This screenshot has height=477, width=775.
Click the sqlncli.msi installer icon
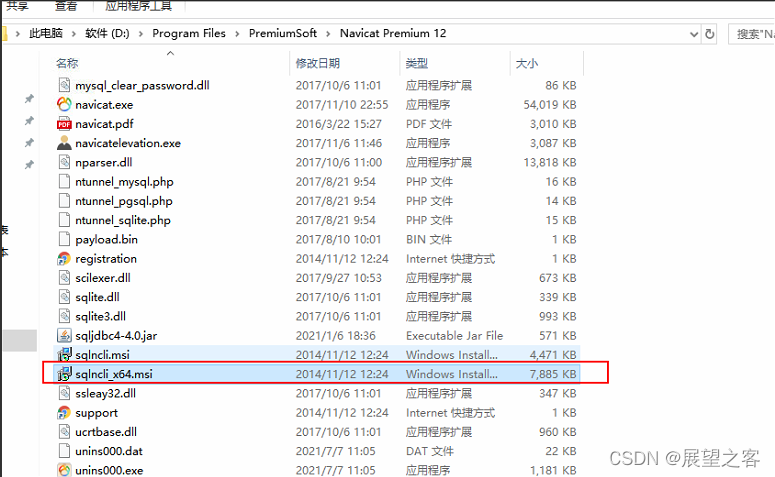64,354
